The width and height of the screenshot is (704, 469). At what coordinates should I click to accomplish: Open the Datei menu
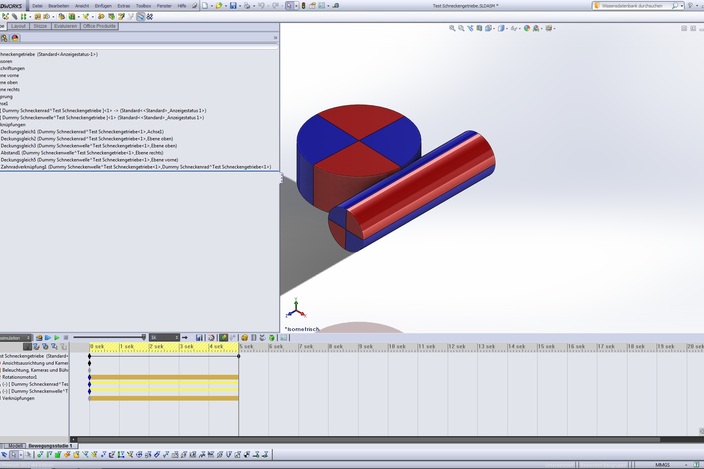(37, 5)
